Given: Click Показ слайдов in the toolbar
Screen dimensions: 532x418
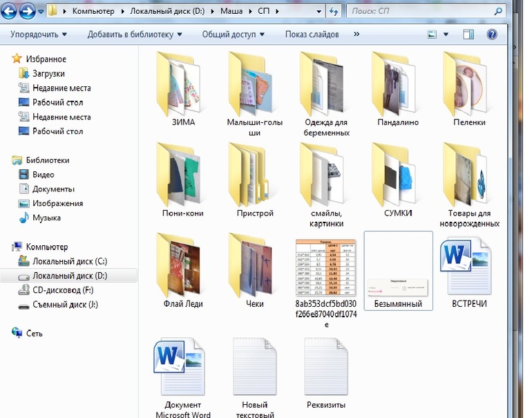Looking at the screenshot, I should (x=312, y=35).
